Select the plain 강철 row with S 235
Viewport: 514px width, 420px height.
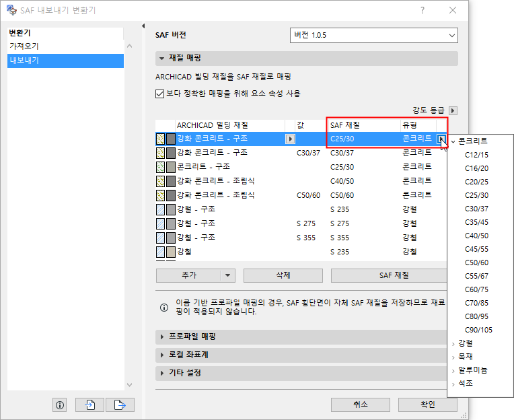[301, 252]
